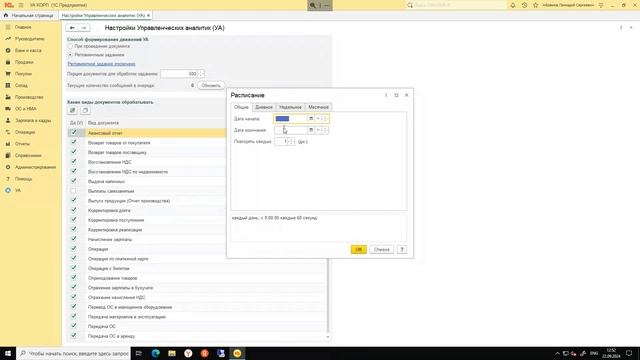Open calendar picker for Дата начала
The width and height of the screenshot is (640, 360).
pyautogui.click(x=311, y=119)
